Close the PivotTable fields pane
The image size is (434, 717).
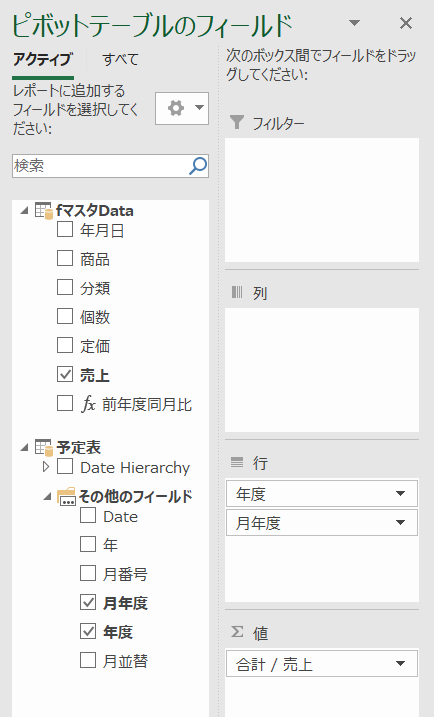pos(406,23)
